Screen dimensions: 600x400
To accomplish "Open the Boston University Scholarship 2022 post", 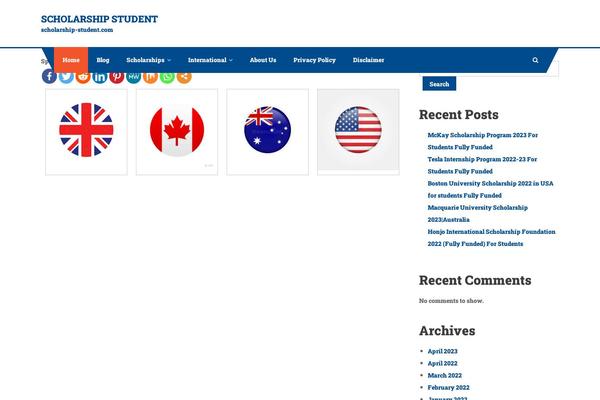I will point(490,189).
